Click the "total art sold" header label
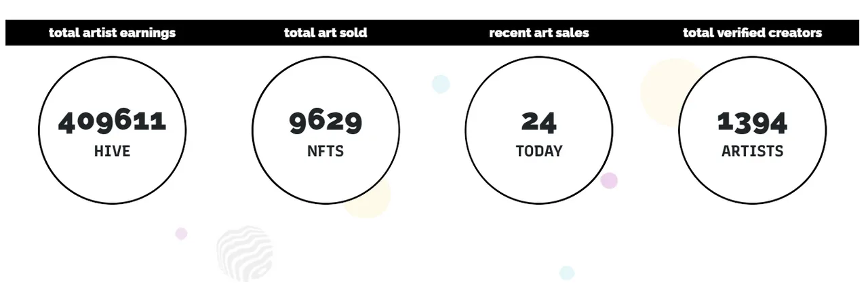Image resolution: width=868 pixels, height=286 pixels. tap(325, 33)
